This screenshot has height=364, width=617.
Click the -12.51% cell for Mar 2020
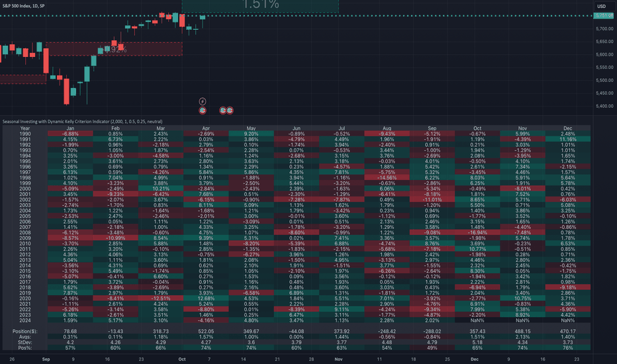coord(161,298)
